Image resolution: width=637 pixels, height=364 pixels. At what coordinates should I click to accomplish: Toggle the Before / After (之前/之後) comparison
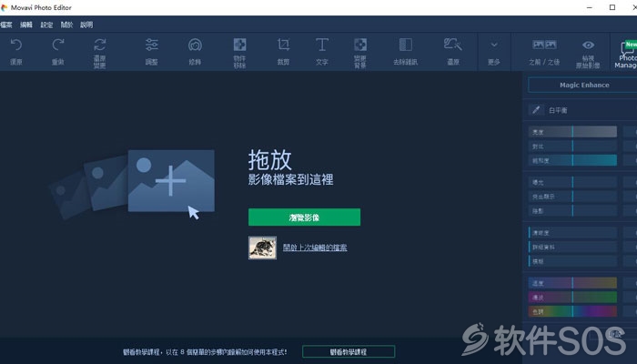tap(544, 45)
